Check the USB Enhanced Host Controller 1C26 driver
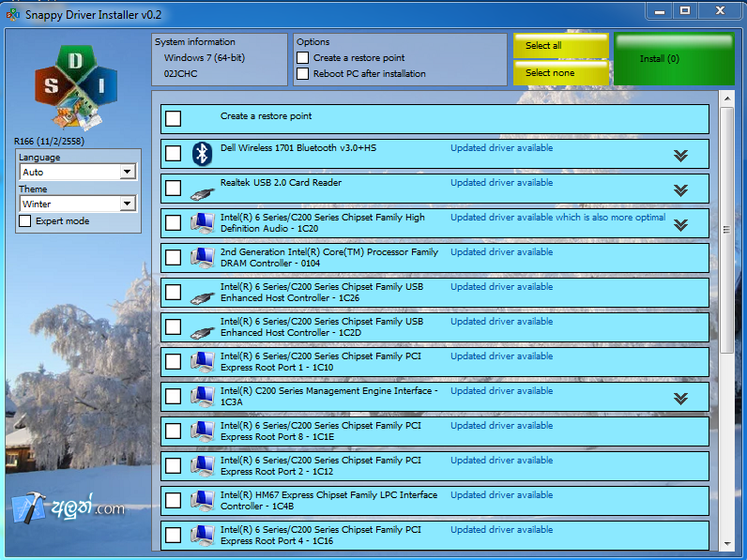 [x=173, y=293]
